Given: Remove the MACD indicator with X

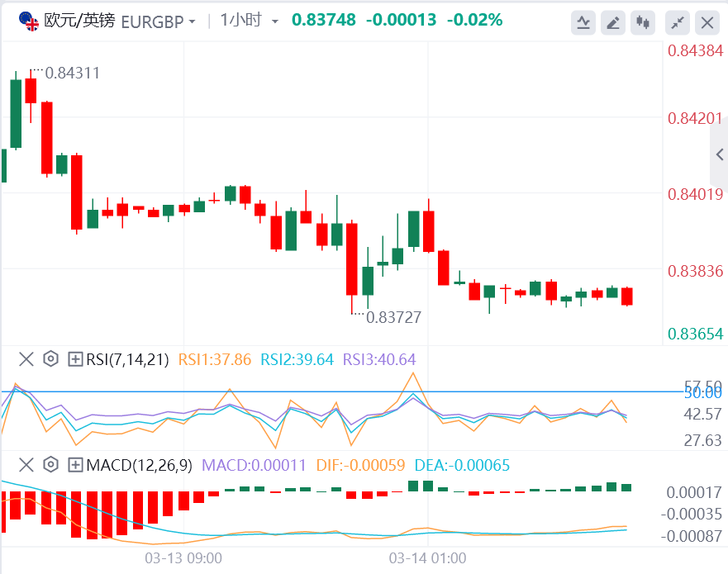Looking at the screenshot, I should (x=26, y=464).
